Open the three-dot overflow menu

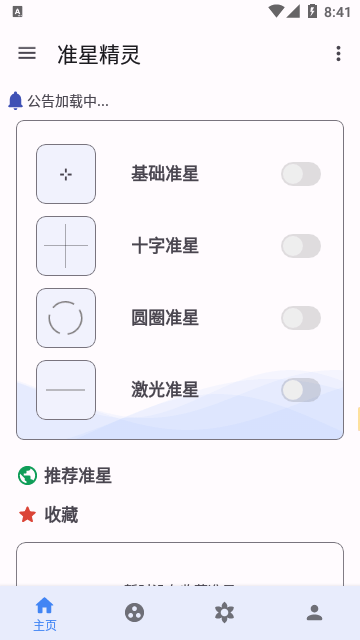(x=338, y=53)
